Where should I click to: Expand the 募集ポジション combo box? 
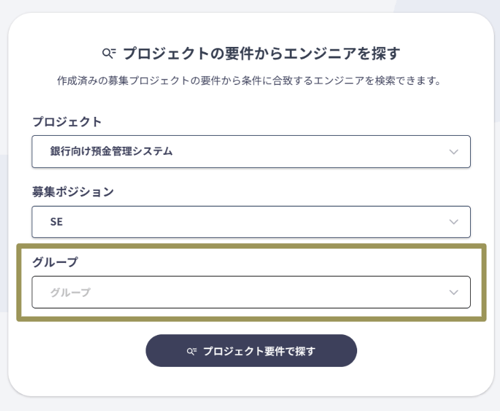[251, 222]
